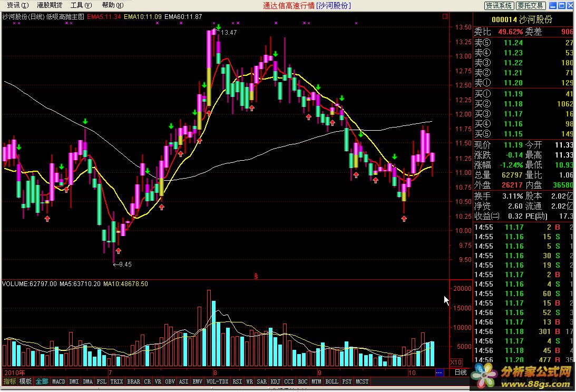Click the 换手 value 3.11%

512,196
